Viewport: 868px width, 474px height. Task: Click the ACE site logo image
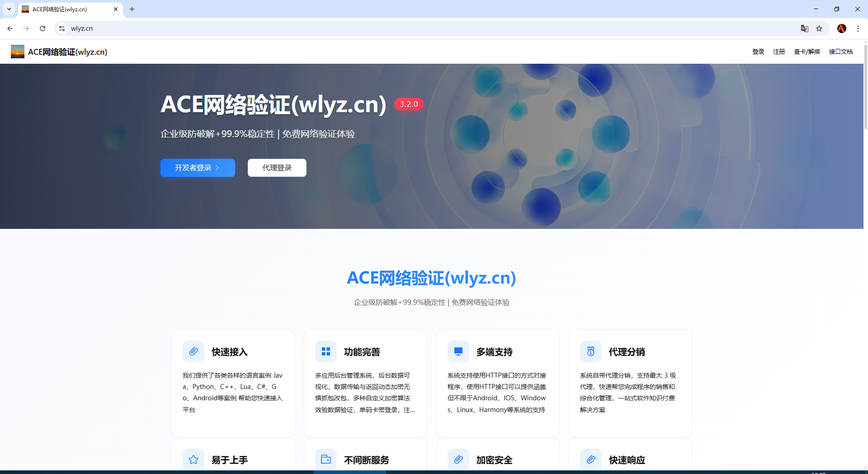18,52
